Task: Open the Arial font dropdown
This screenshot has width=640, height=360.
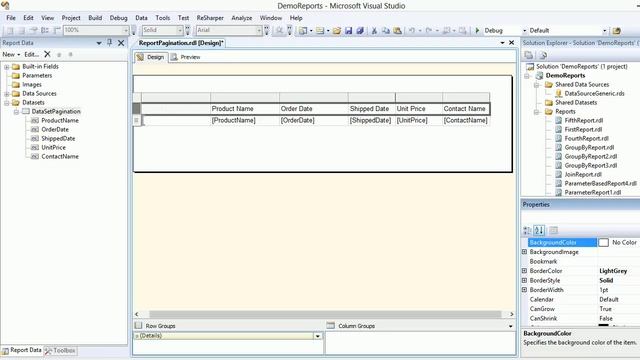Action: tap(259, 30)
